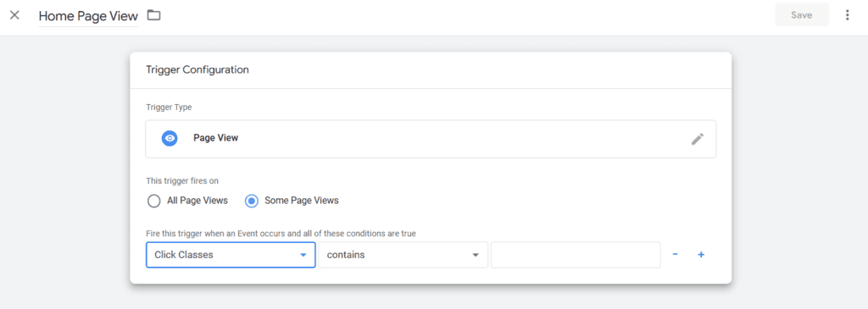The width and height of the screenshot is (868, 309).
Task: Click the All Page Views label text
Action: point(198,201)
